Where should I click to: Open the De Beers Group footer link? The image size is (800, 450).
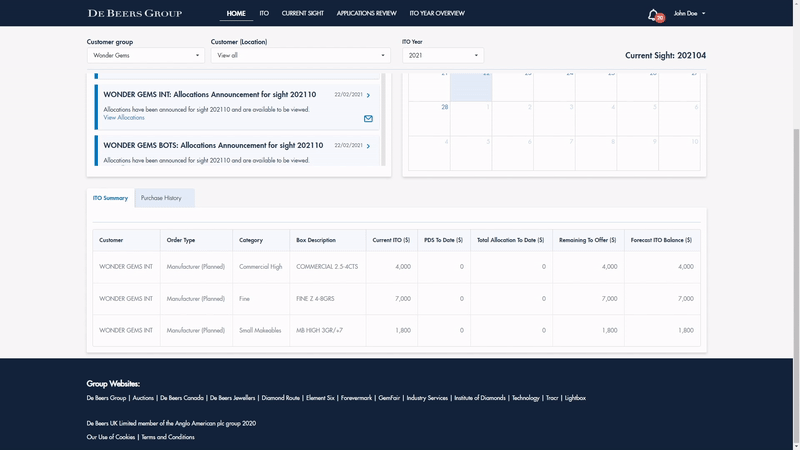coord(106,398)
